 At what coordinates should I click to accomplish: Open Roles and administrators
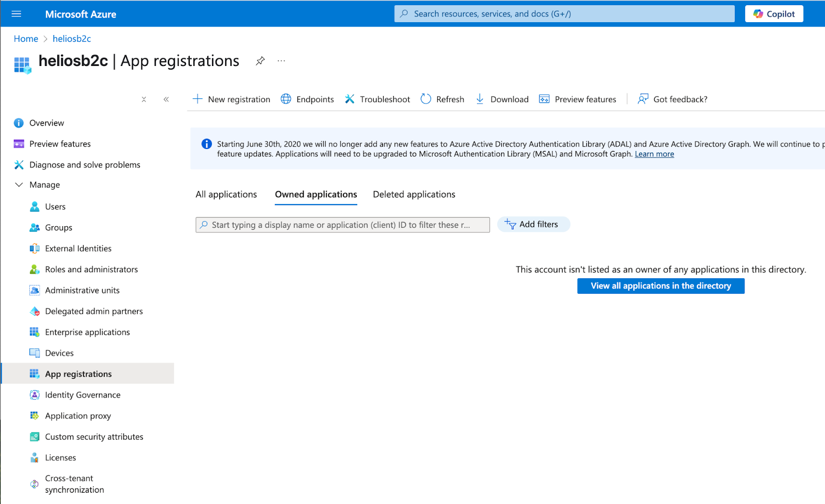pos(35,269)
